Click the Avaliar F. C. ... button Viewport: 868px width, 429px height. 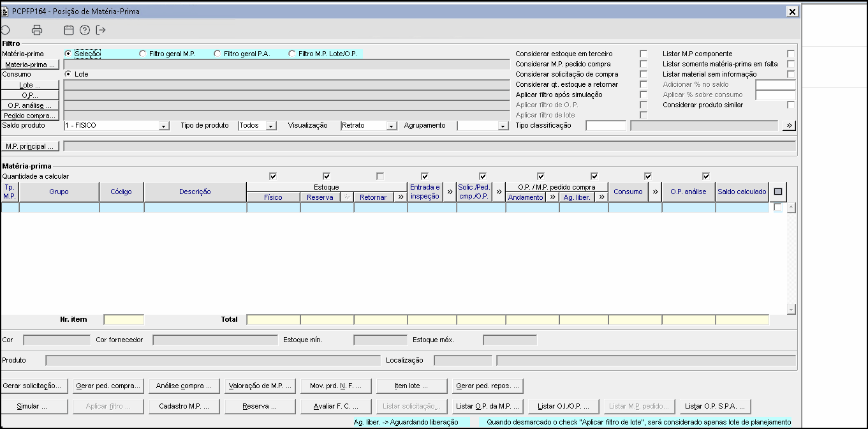point(335,406)
